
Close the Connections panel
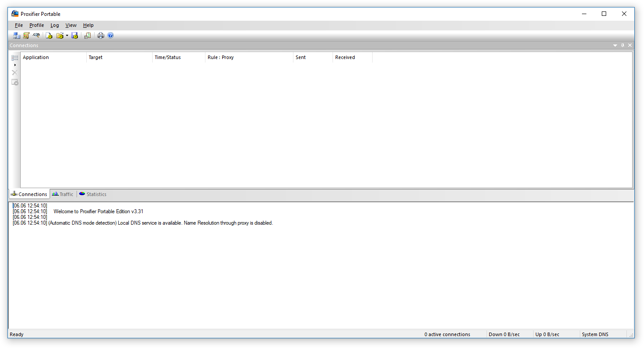630,45
